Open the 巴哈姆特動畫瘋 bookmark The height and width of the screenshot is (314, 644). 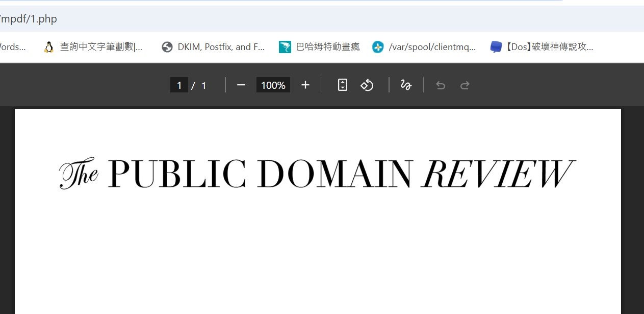pyautogui.click(x=319, y=47)
